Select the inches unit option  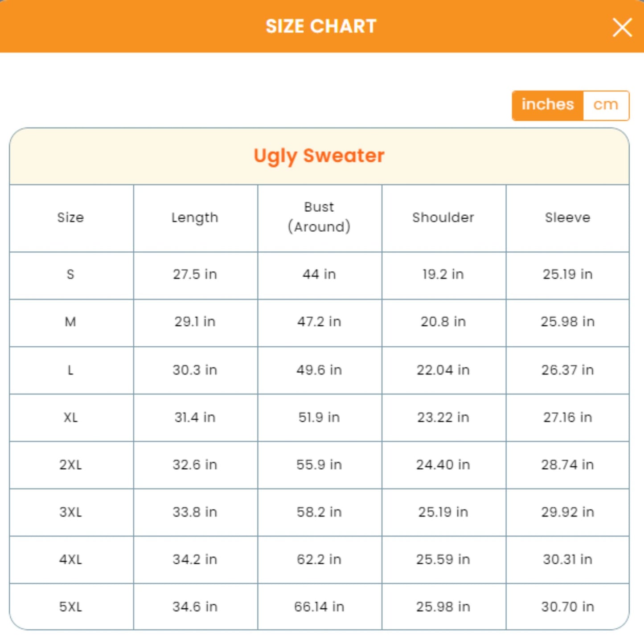(x=548, y=105)
